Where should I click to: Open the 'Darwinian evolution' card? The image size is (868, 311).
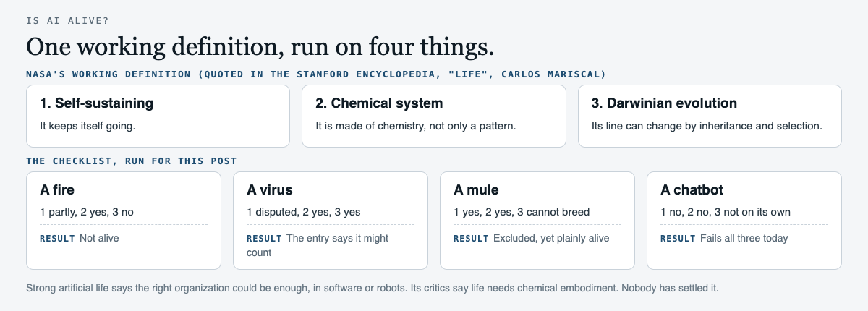(x=710, y=116)
